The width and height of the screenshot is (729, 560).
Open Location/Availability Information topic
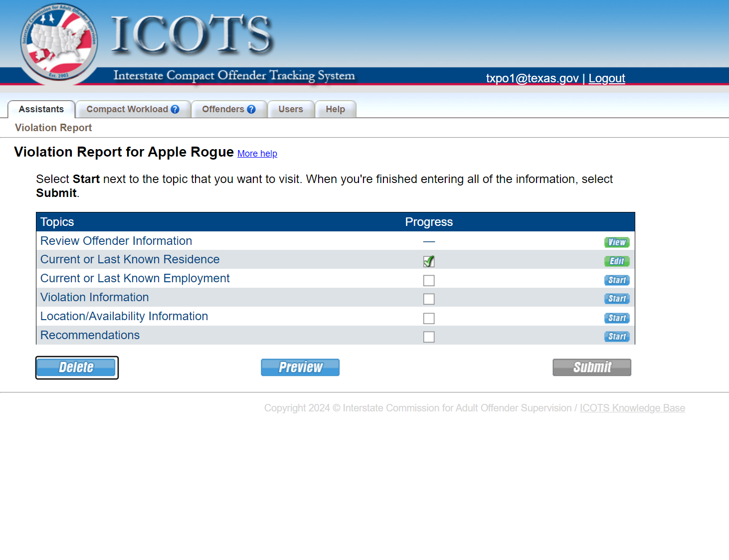124,316
